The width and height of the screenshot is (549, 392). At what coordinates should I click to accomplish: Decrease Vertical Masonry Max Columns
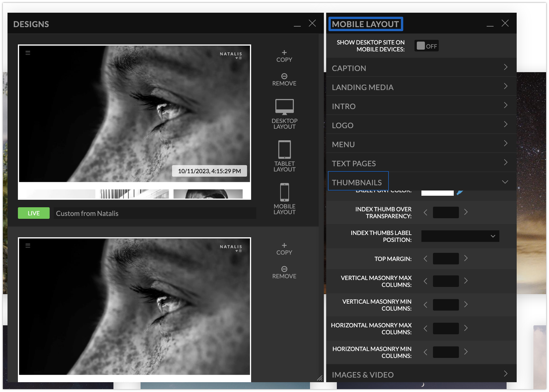[425, 281]
